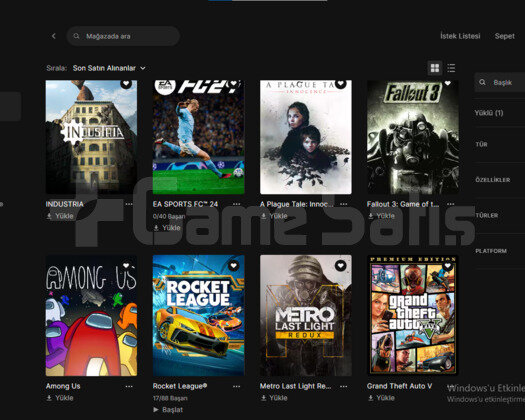Image resolution: width=525 pixels, height=420 pixels.
Task: Click the store search magnifier icon
Action: coord(76,36)
